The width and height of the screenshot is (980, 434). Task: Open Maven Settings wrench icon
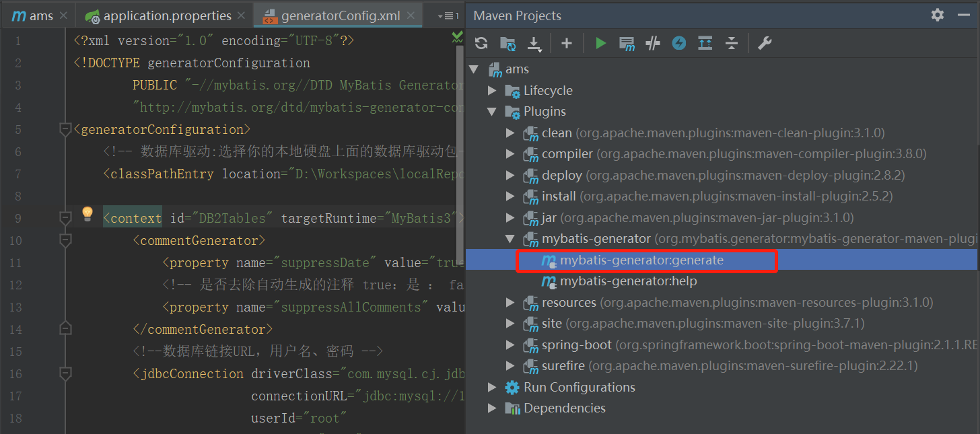(x=765, y=43)
